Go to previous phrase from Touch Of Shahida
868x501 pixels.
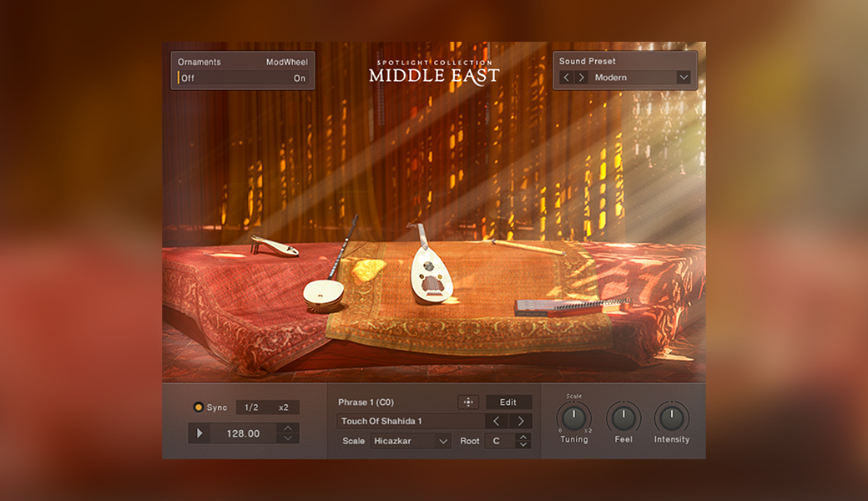tap(496, 422)
